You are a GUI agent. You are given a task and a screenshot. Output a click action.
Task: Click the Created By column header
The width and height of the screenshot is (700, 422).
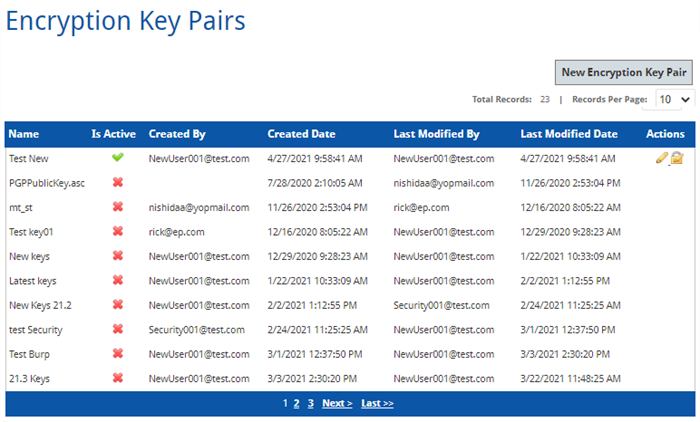tap(177, 134)
